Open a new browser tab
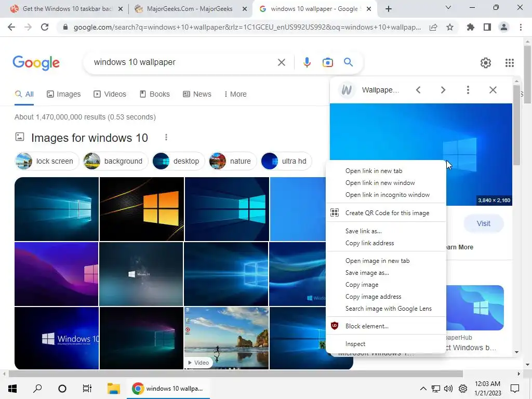This screenshot has height=399, width=532. 389,9
